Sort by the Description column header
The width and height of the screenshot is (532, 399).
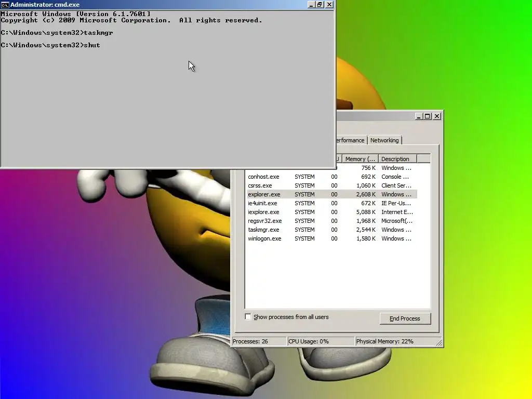[397, 159]
